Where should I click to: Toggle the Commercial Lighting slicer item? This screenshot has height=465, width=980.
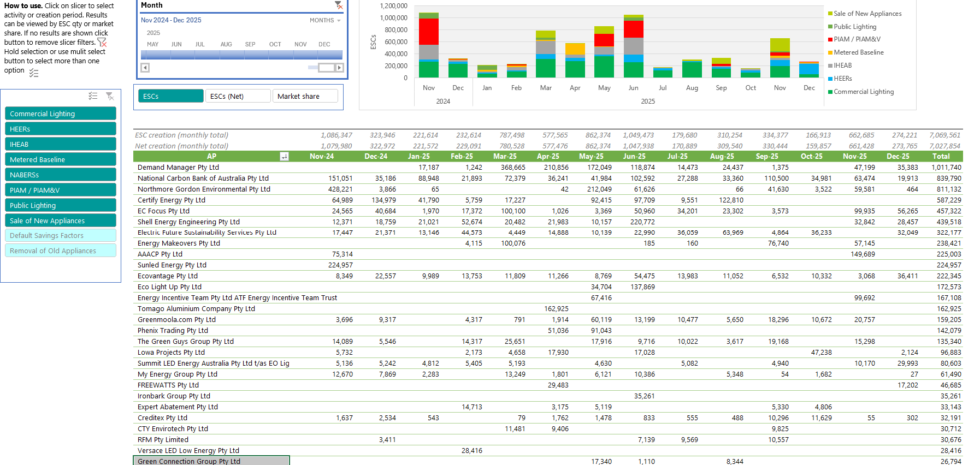(61, 114)
